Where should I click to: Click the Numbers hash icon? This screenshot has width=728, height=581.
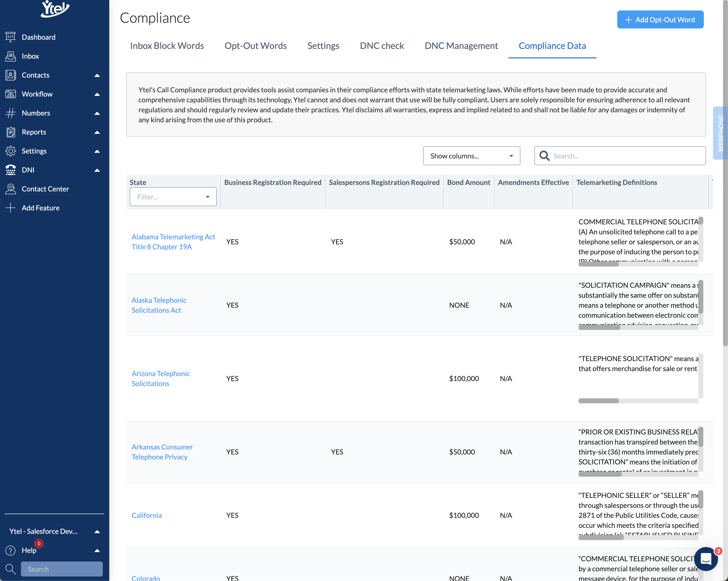(10, 113)
